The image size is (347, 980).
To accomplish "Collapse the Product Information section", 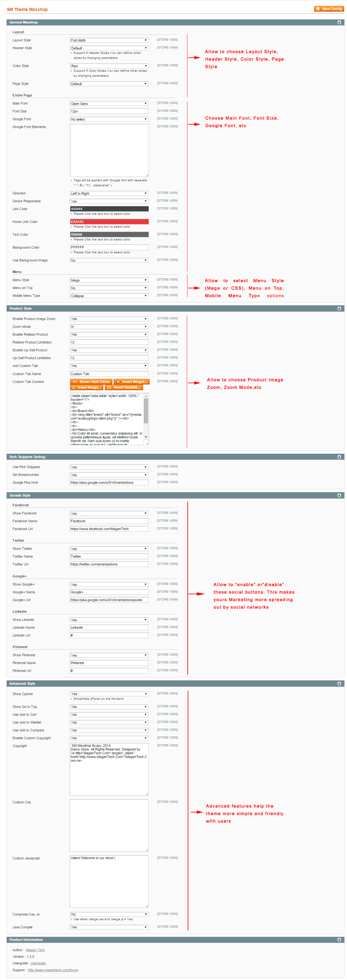I will [339, 940].
